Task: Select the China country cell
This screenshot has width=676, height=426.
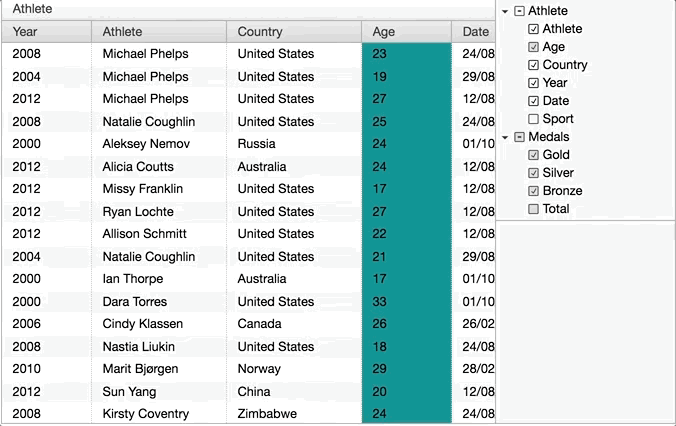Action: click(x=294, y=392)
